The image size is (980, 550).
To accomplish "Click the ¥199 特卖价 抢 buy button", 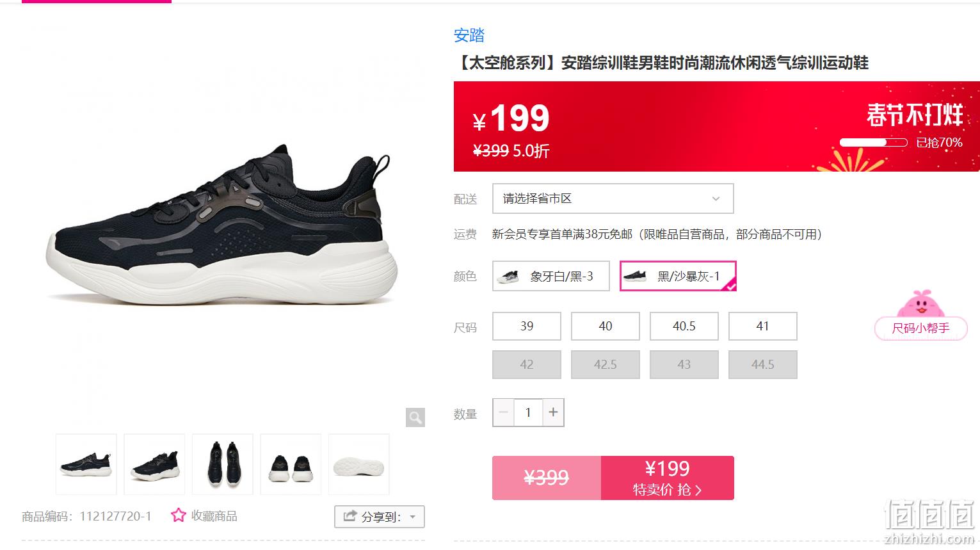I will click(667, 478).
